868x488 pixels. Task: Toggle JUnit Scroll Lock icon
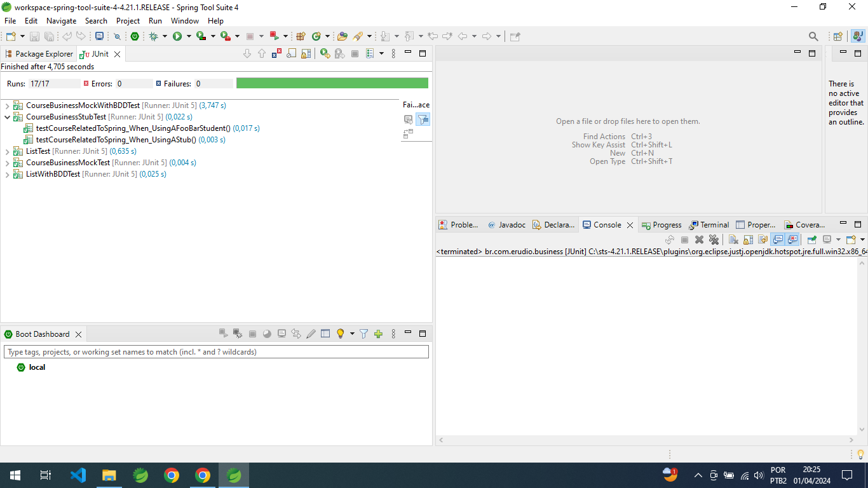click(x=306, y=54)
